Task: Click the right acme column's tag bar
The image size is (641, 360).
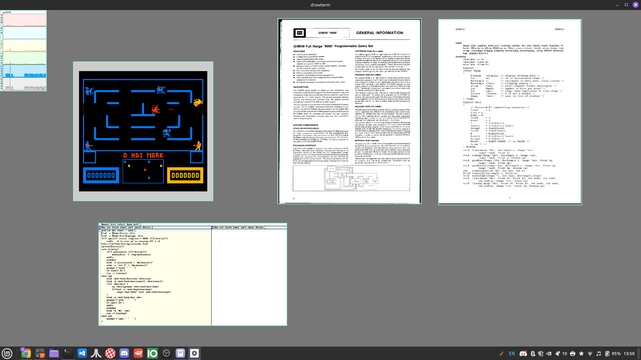Action: (250, 228)
